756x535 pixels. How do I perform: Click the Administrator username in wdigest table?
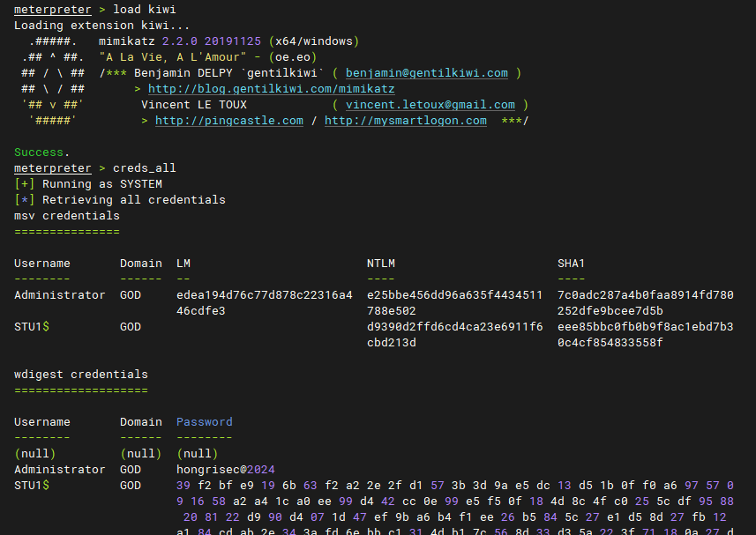[60, 470]
